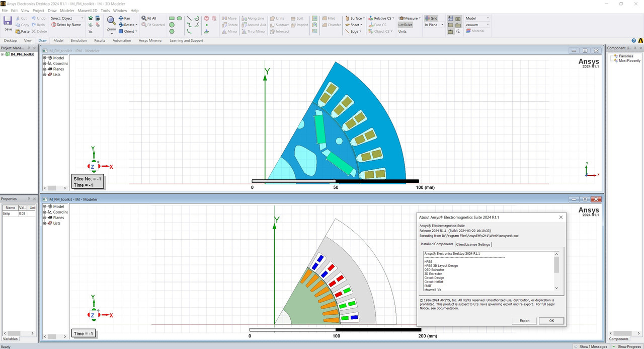644x349 pixels.
Task: Click the Save icon in the ribbon
Action: coord(8,21)
